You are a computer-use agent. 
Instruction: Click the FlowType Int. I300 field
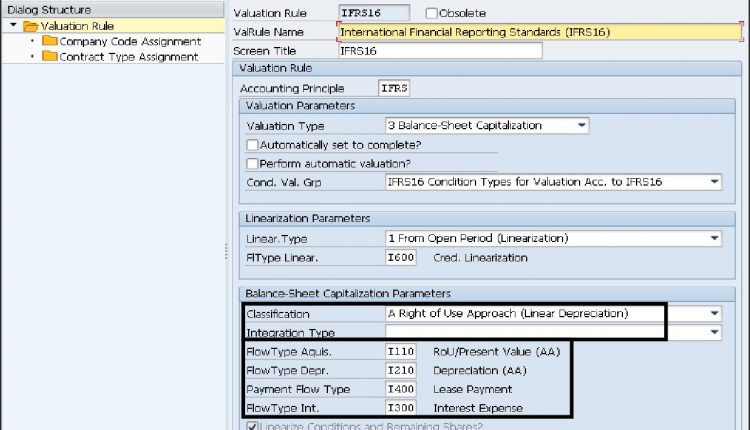[401, 408]
